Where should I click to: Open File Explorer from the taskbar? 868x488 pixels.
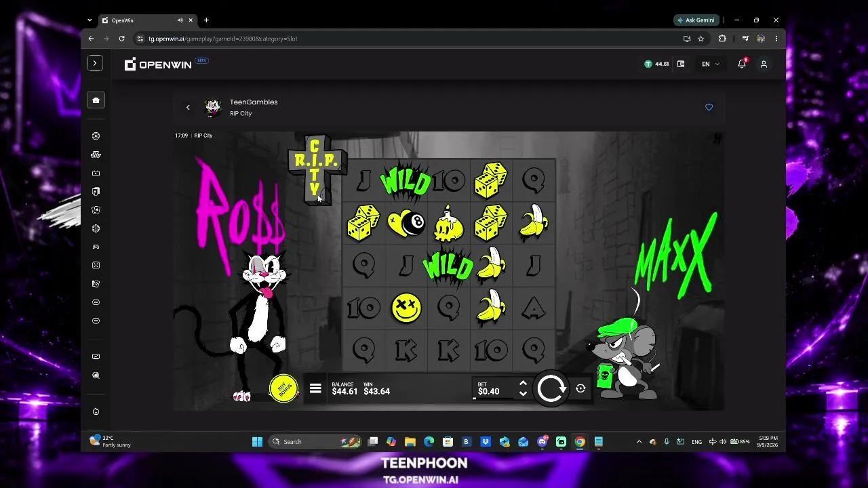coord(410,441)
